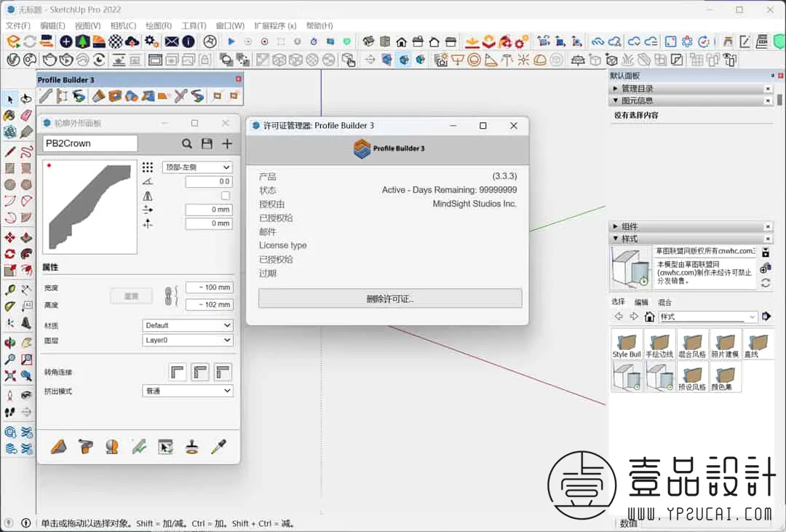
Task: Collapse the 样式 panel section
Action: pyautogui.click(x=615, y=239)
